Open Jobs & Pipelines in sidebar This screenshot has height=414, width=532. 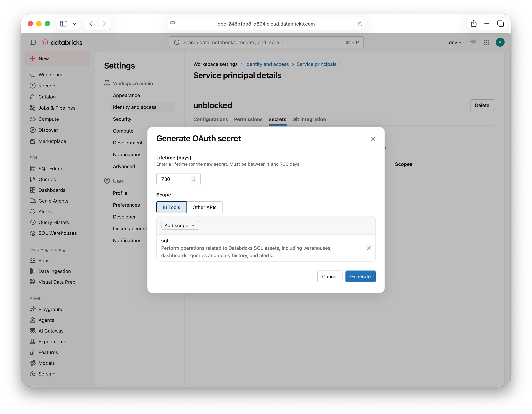57,108
